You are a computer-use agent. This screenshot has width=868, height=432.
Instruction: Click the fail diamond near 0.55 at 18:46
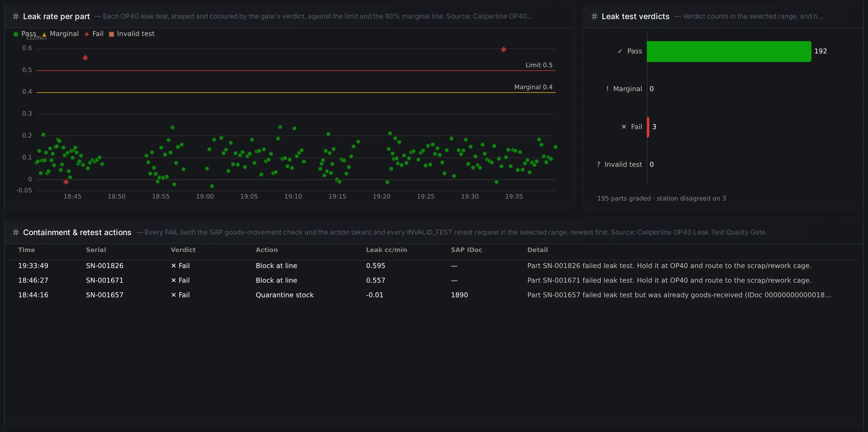[x=85, y=58]
